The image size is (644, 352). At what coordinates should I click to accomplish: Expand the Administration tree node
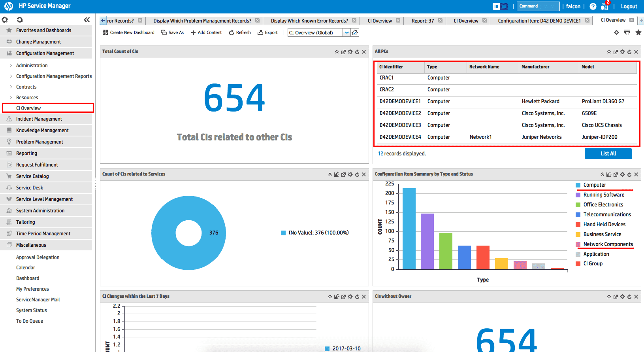tap(11, 66)
